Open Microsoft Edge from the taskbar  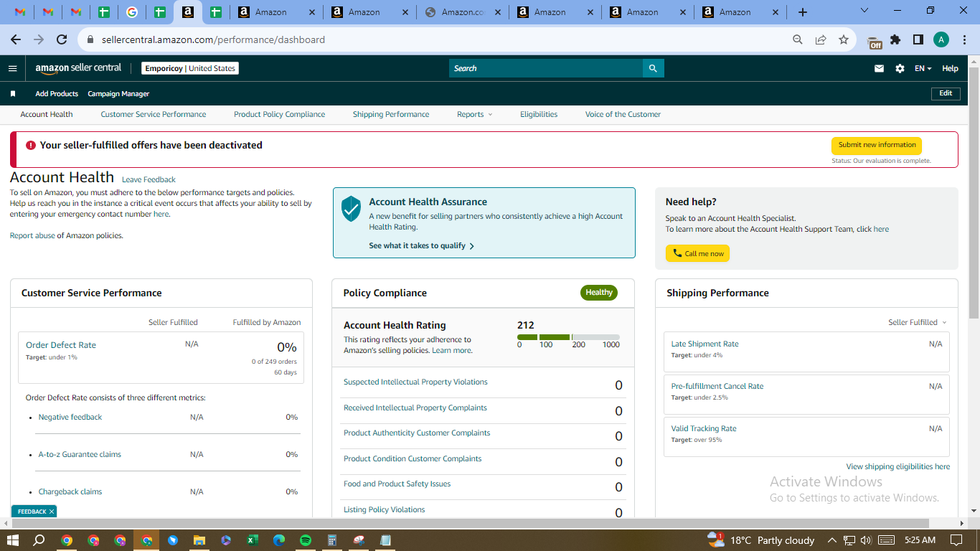tap(278, 540)
